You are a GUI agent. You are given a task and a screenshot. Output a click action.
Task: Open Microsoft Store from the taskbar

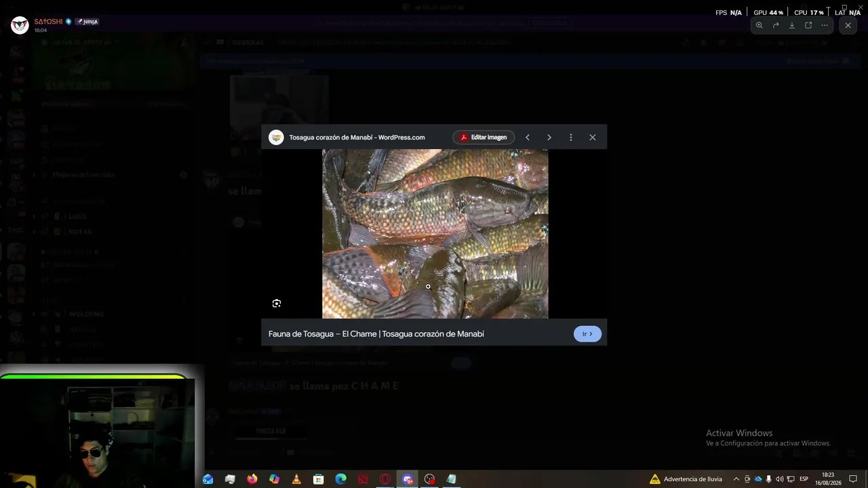coord(318,479)
